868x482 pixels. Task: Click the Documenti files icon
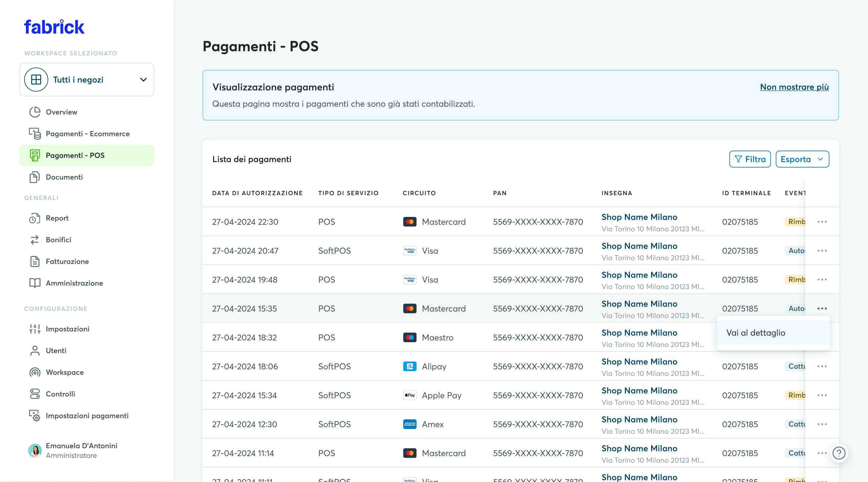click(x=35, y=177)
